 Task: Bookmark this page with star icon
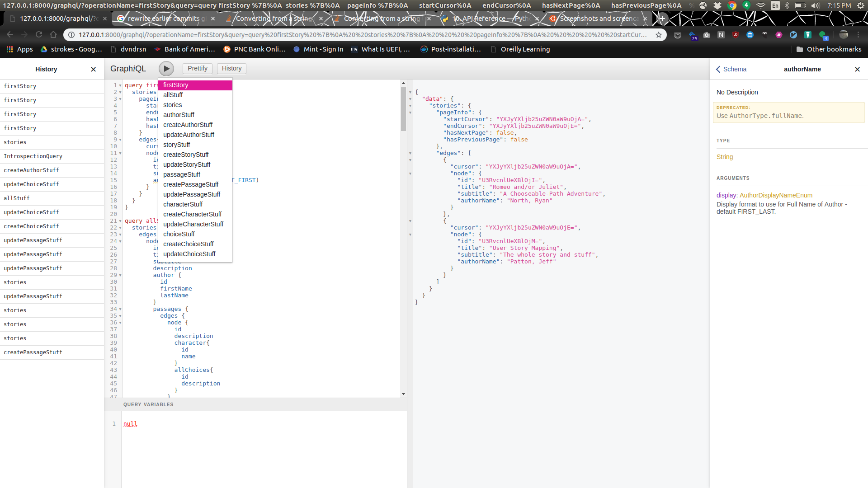coord(659,35)
